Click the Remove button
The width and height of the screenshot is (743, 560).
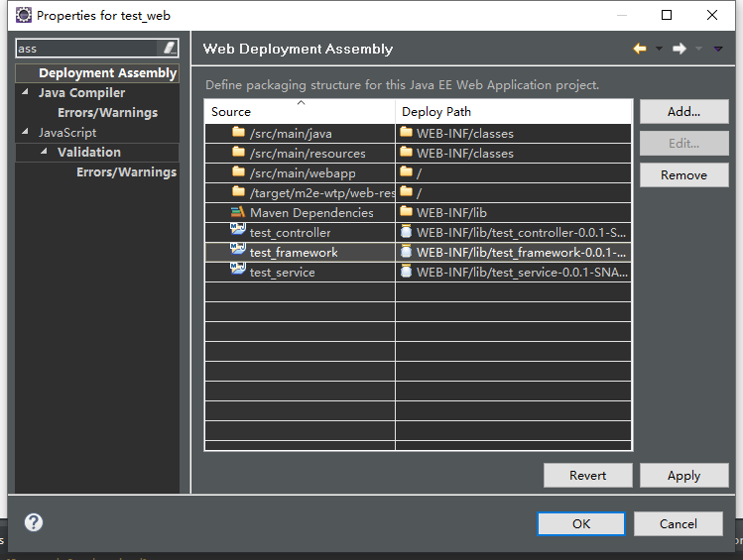pyautogui.click(x=683, y=175)
